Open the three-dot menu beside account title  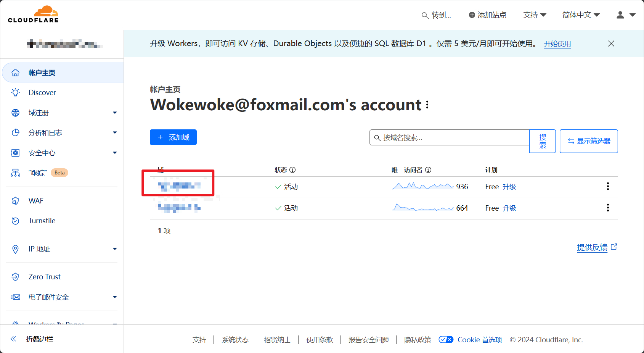click(x=427, y=105)
